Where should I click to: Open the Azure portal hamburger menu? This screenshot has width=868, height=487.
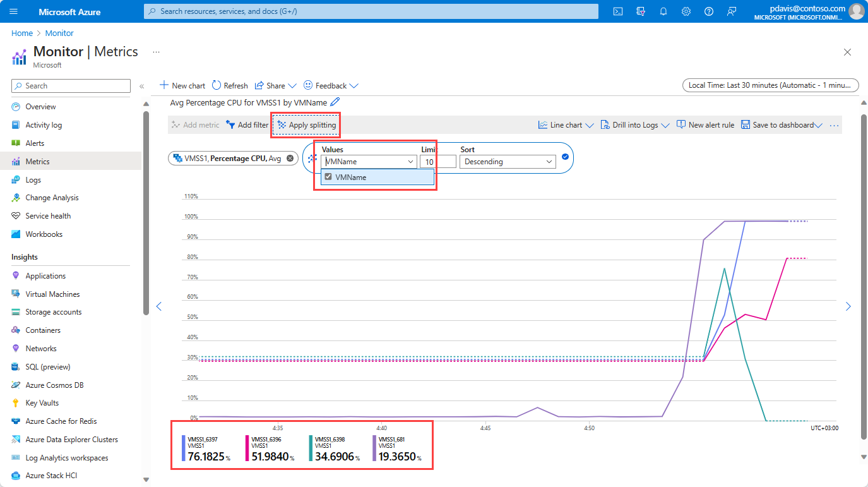(x=14, y=11)
